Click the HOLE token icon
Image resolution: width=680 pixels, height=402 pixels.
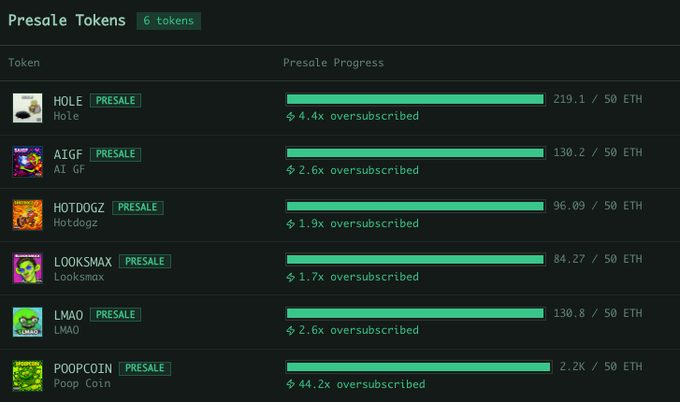pyautogui.click(x=27, y=108)
